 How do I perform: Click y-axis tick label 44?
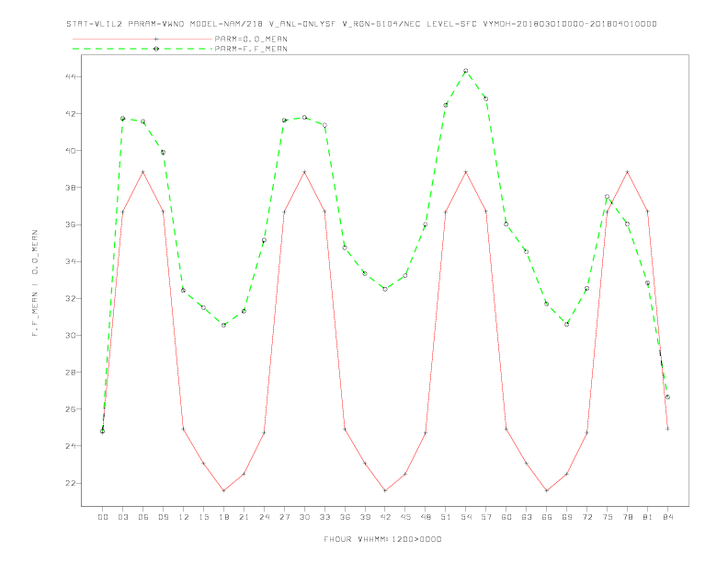(71, 76)
